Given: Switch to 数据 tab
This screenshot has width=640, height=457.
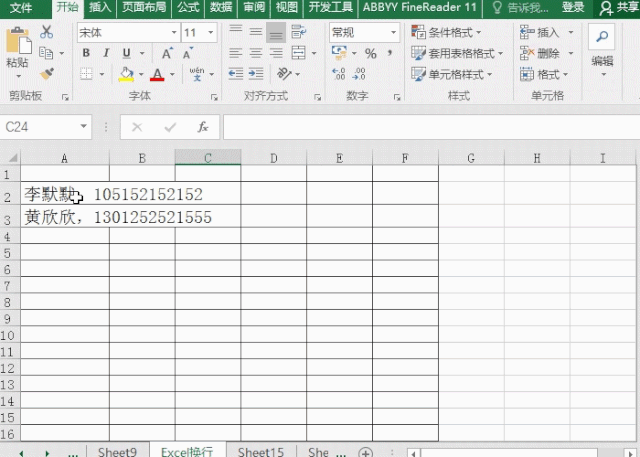Looking at the screenshot, I should click(x=221, y=7).
